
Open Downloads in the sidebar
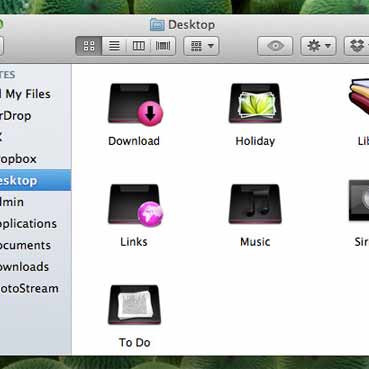click(x=35, y=267)
